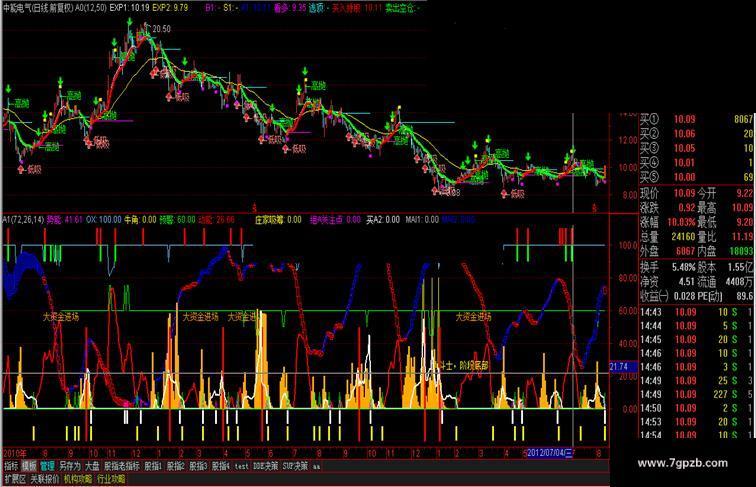Switch to the 模板 tab

tap(29, 466)
